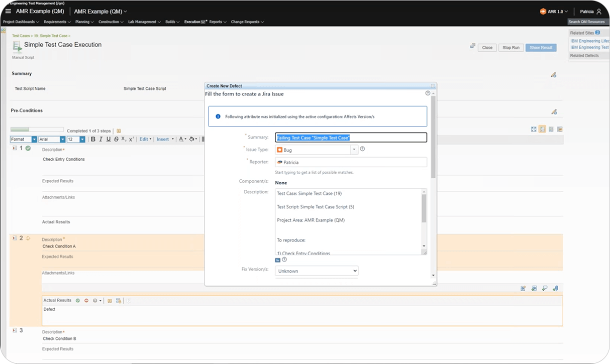Click the first step view icon above steps
Viewport: 610px width, 364px height.
[x=534, y=129]
